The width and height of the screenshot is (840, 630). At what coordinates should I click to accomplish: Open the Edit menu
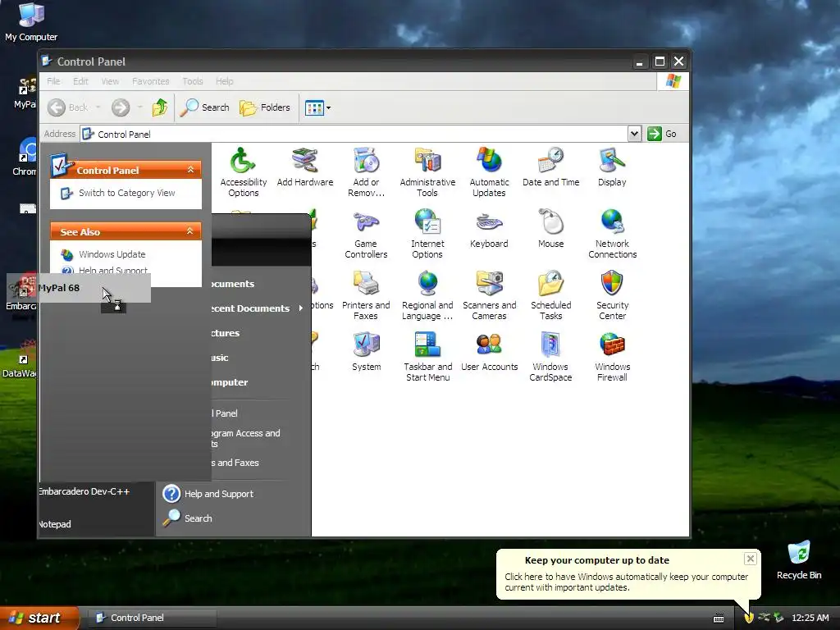[80, 81]
